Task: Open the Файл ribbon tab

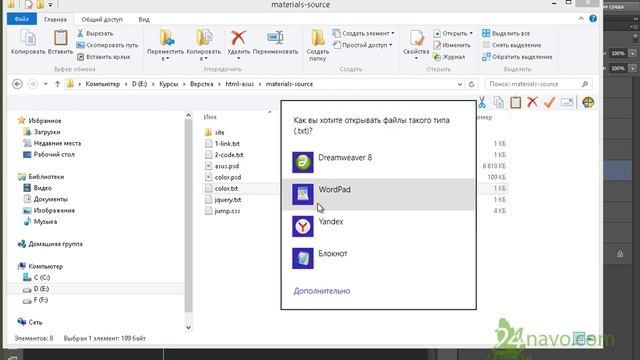Action: [x=22, y=19]
